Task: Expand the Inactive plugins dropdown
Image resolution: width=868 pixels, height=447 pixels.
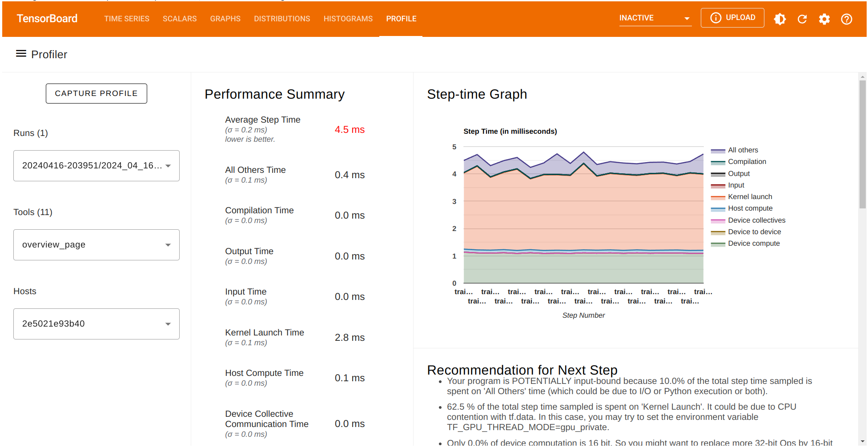Action: coord(655,18)
